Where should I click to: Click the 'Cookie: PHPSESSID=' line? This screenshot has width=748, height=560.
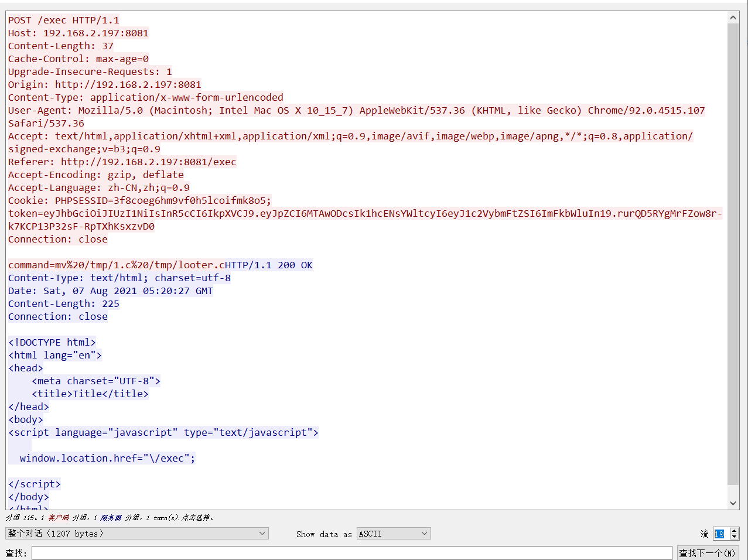point(140,200)
